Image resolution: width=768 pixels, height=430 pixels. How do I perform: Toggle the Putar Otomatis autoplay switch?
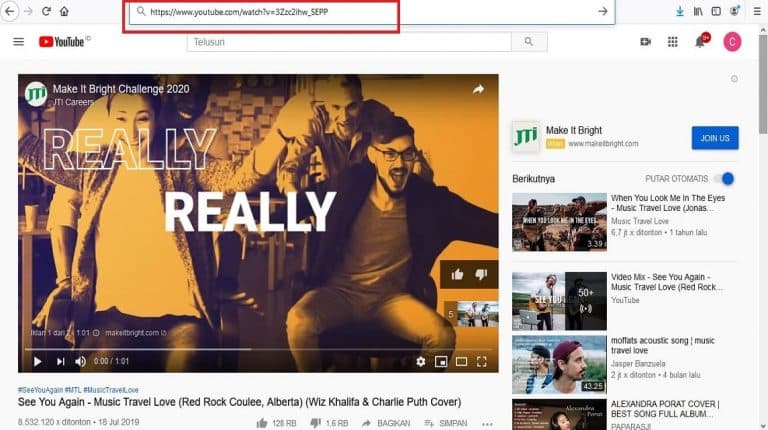coord(725,179)
